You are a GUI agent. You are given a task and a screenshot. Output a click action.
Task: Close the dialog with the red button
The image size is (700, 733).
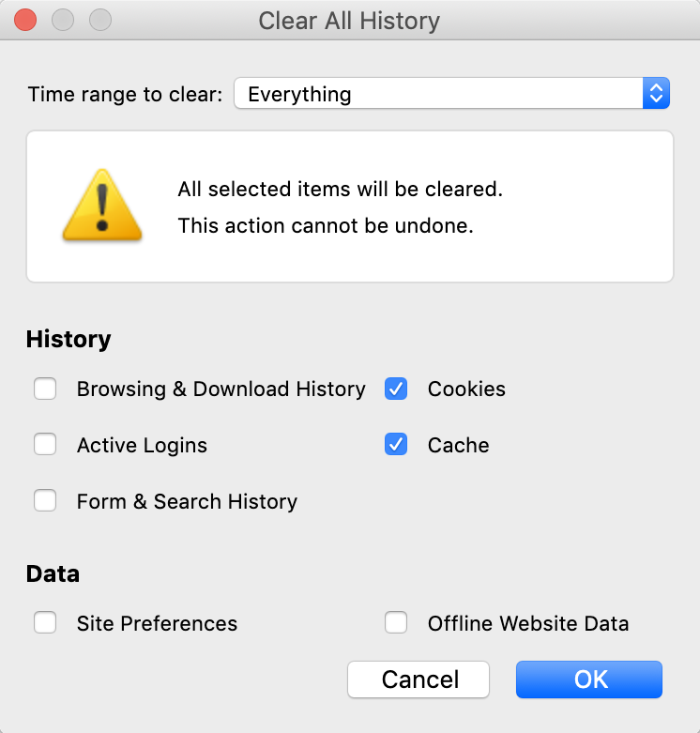[x=25, y=20]
